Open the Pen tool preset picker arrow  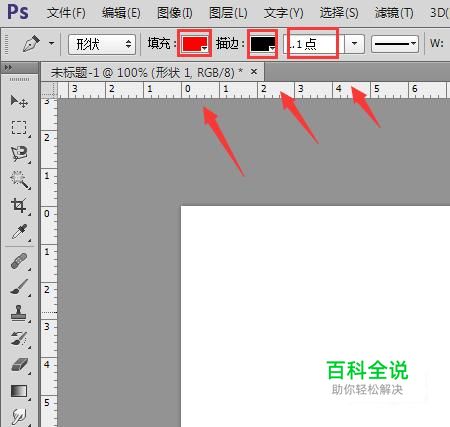51,43
